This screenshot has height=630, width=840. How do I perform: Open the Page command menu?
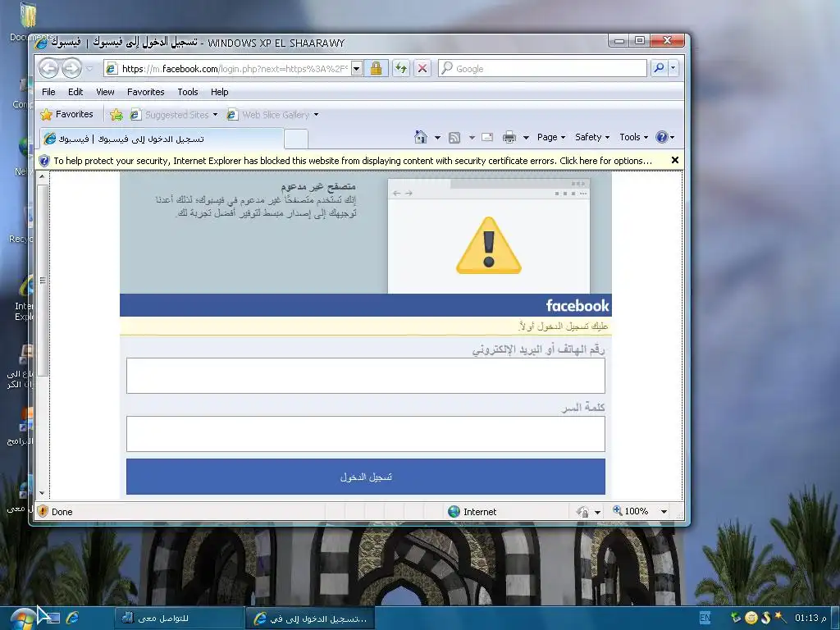(x=551, y=137)
